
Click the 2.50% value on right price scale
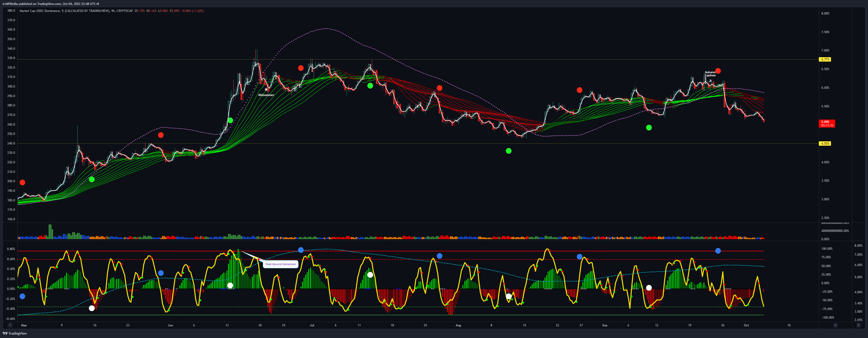pos(825,218)
